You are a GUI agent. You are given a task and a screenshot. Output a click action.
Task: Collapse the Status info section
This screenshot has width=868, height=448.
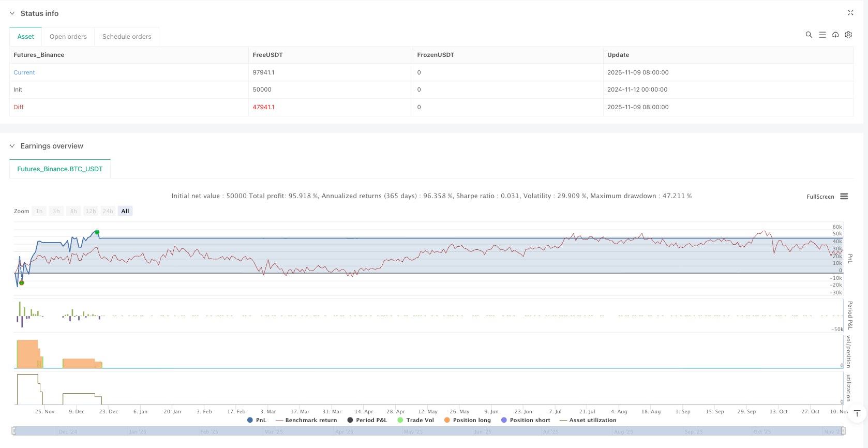[x=12, y=13]
